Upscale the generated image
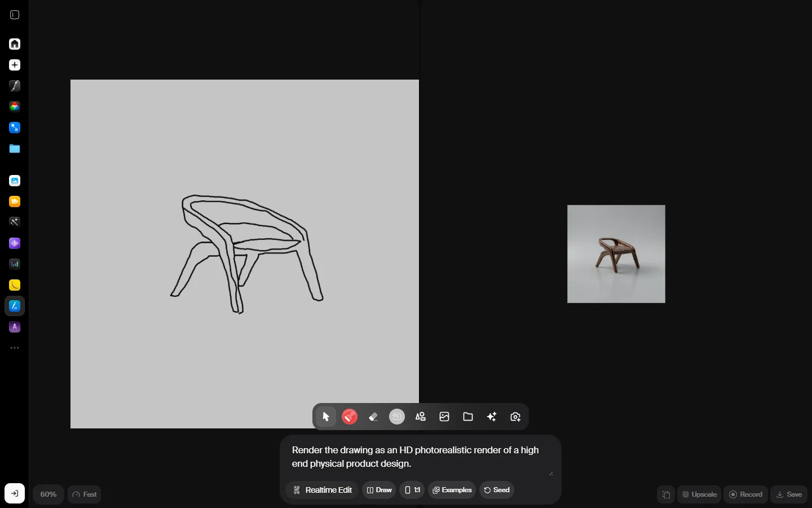 [x=700, y=494]
